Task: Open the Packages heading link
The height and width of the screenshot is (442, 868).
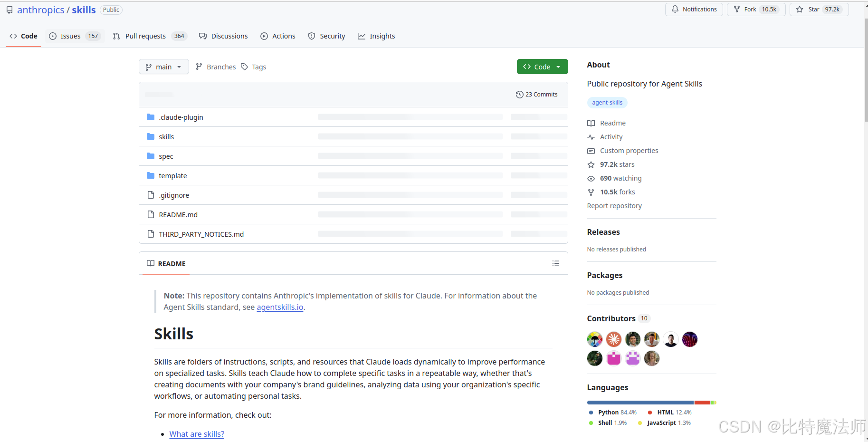Action: point(604,275)
